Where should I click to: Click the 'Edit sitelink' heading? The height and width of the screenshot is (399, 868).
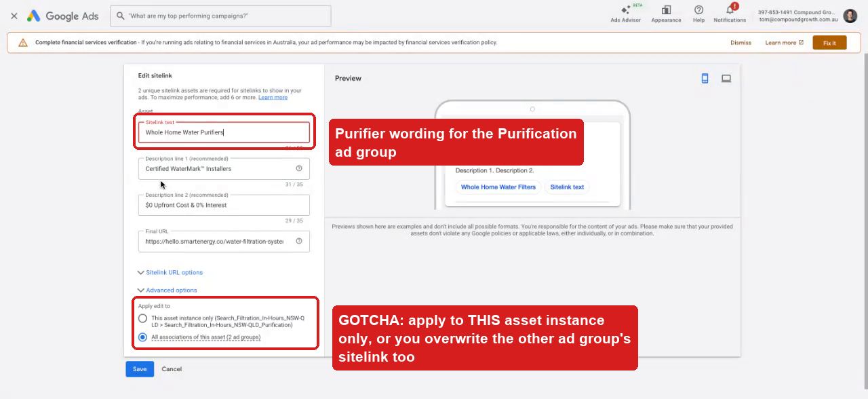pyautogui.click(x=155, y=76)
